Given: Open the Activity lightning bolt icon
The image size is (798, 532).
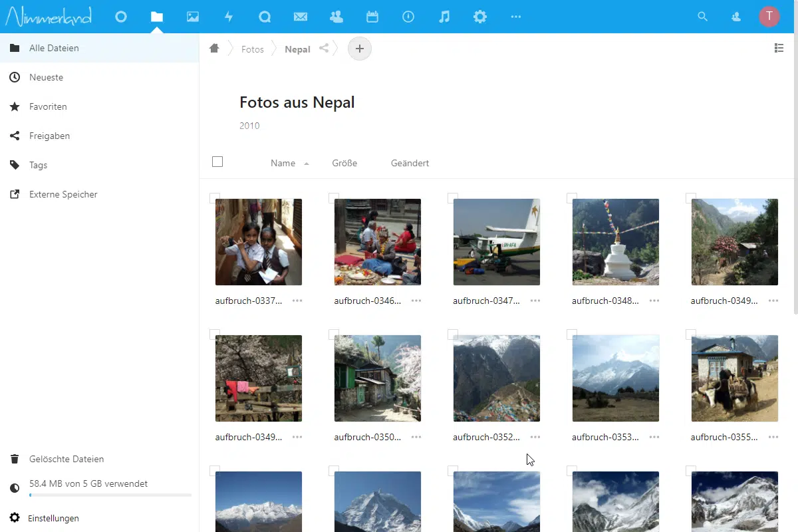Looking at the screenshot, I should (229, 17).
